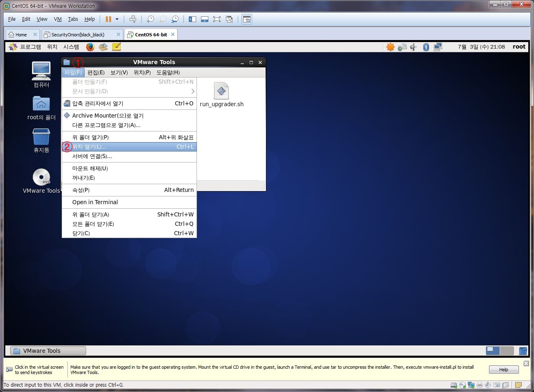The image size is (534, 392).
Task: Click the VMware Suspend (pause) toolbar button
Action: 108,19
